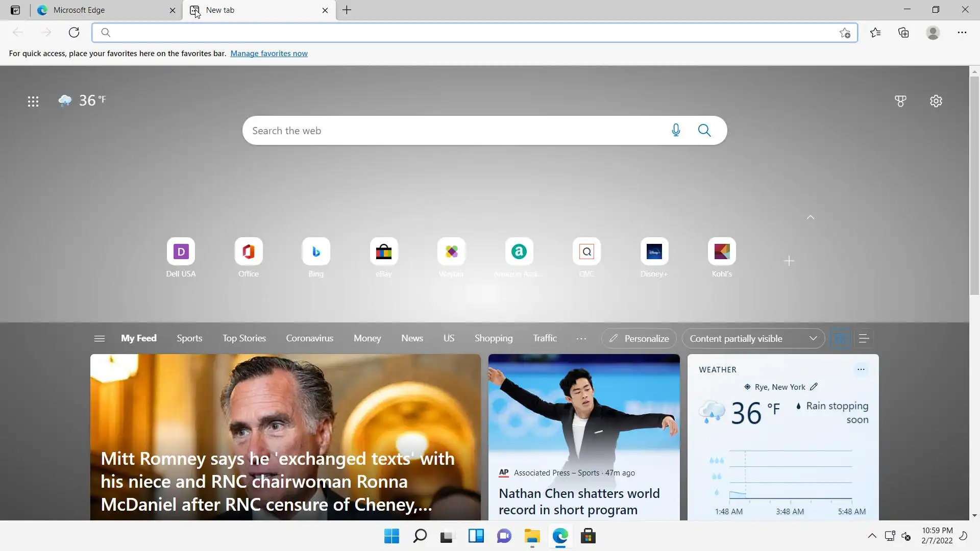980x551 pixels.
Task: Switch feed to grid view layout
Action: click(840, 339)
